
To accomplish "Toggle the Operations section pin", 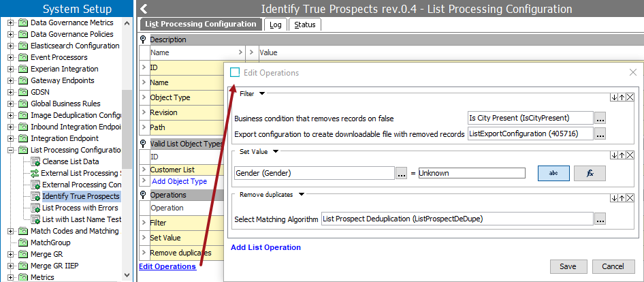I will (143, 195).
